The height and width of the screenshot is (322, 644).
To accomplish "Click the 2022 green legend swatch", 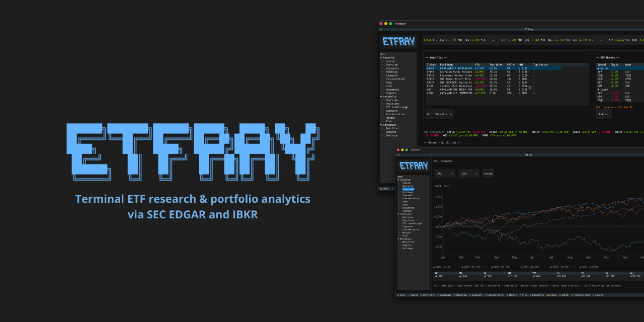I will 551,267.
